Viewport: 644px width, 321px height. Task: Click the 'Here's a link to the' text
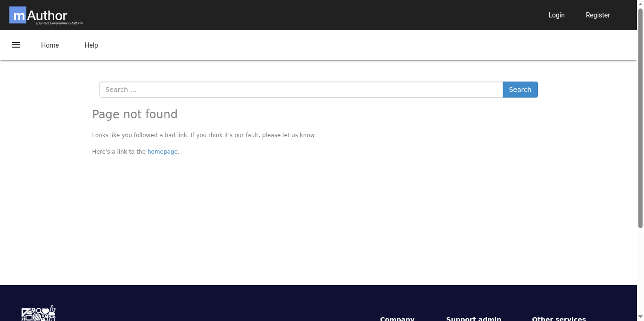(x=119, y=152)
